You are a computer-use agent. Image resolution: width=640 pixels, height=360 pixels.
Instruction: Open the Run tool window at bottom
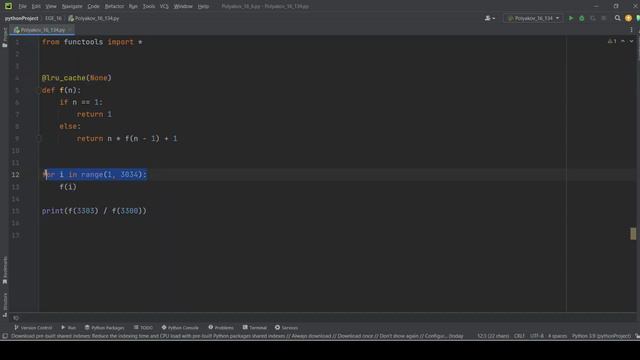point(69,328)
